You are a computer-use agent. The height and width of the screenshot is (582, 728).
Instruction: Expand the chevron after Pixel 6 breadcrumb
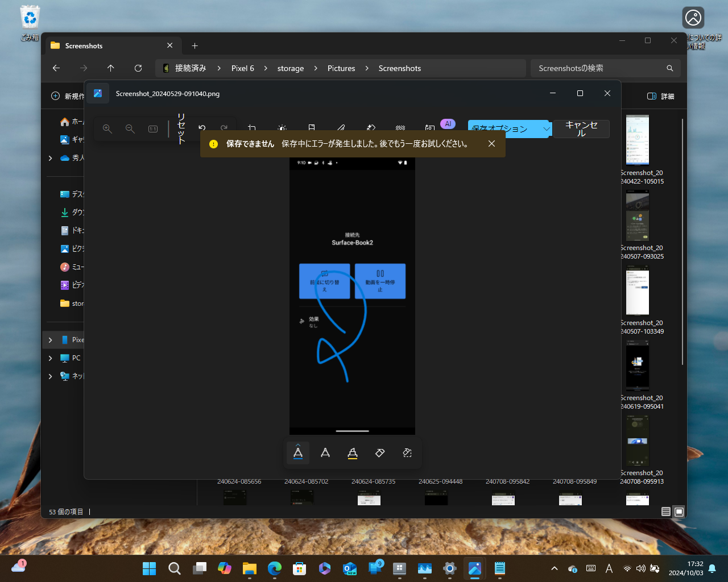(x=266, y=68)
